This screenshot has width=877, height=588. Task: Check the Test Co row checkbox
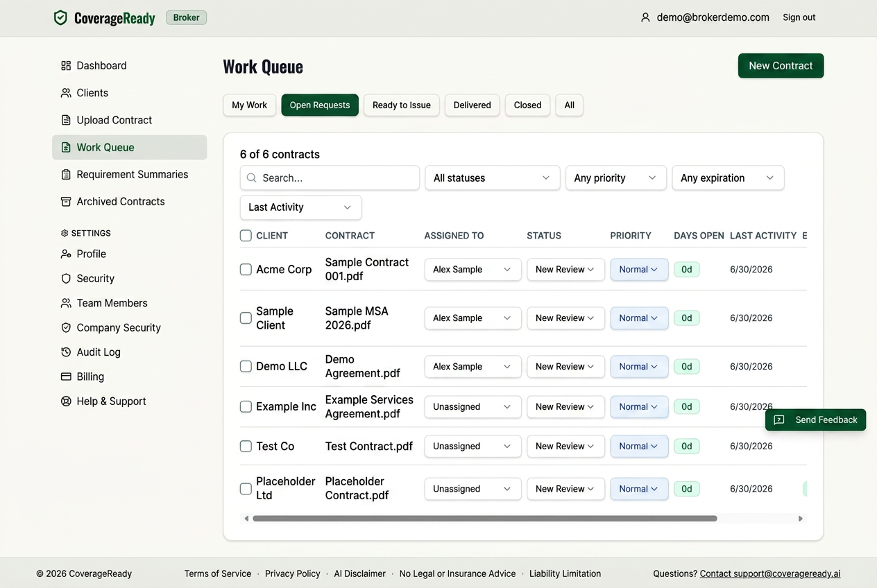[246, 447]
